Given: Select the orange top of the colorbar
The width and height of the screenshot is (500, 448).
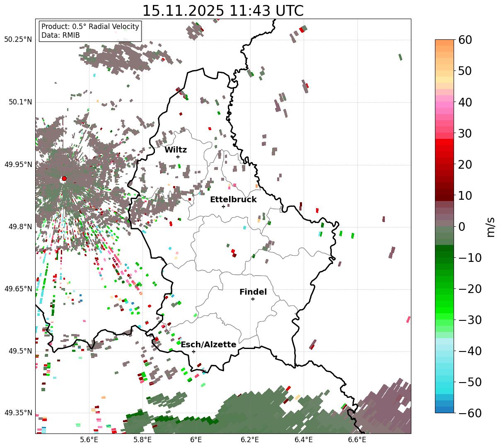Looking at the screenshot, I should tap(444, 46).
